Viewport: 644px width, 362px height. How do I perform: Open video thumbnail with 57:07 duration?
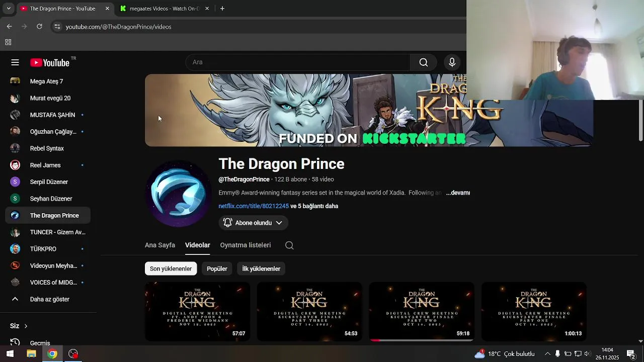(197, 312)
